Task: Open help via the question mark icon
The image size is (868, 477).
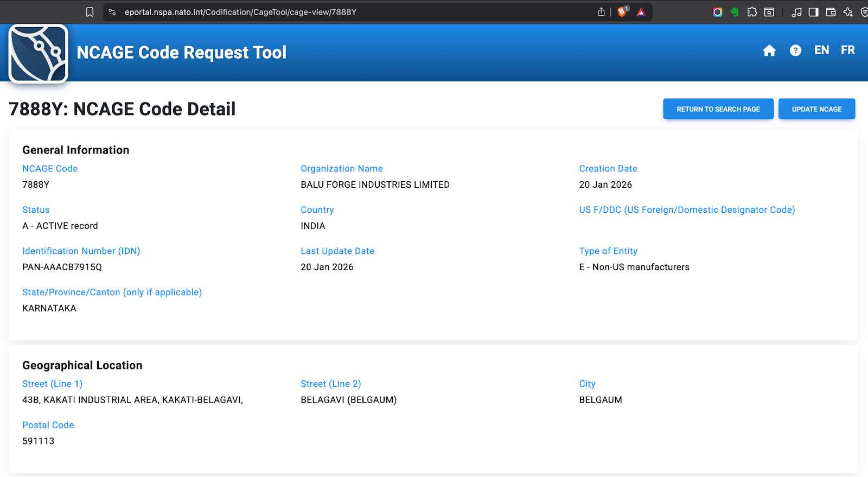Action: tap(795, 50)
